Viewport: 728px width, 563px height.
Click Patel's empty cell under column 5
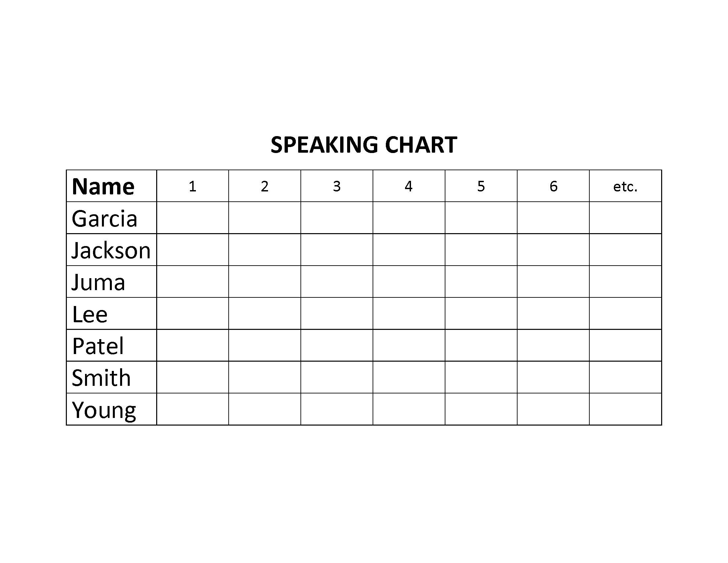pos(481,345)
